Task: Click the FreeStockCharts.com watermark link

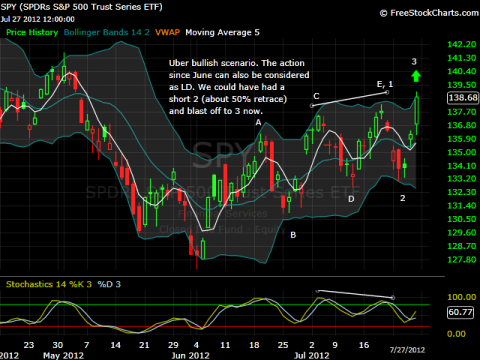Action: (x=429, y=13)
